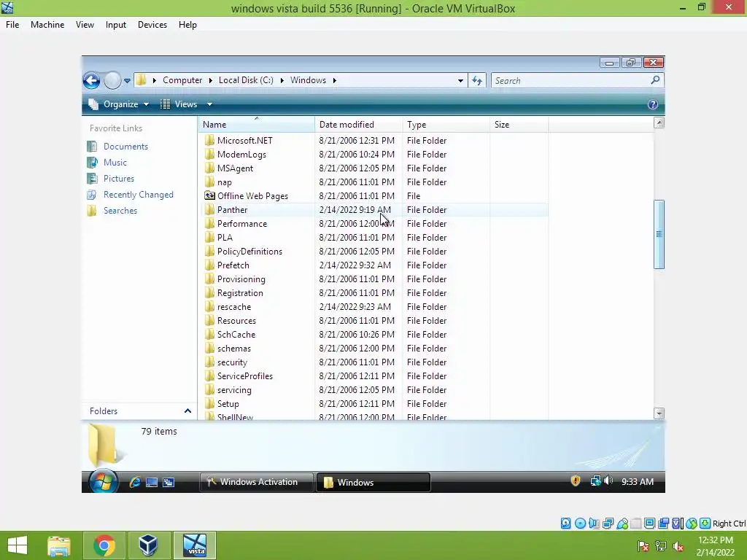
Task: Select the Resources folder name
Action: click(236, 321)
